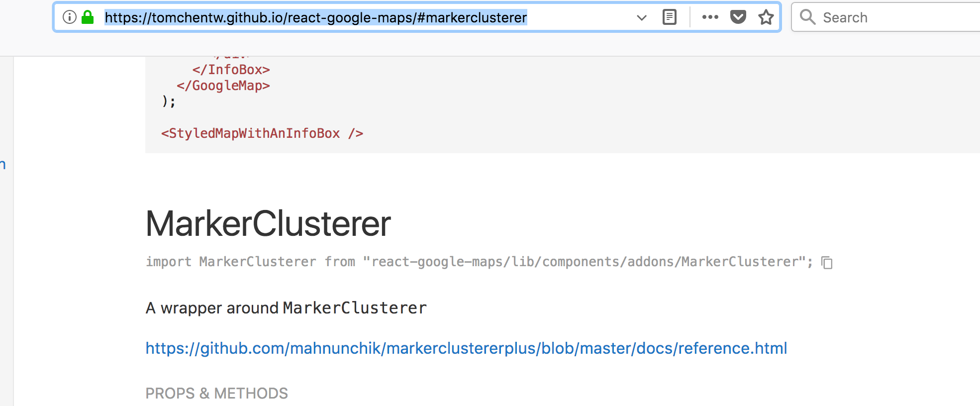
Task: Click the MarkerClusterer page heading
Action: click(268, 224)
